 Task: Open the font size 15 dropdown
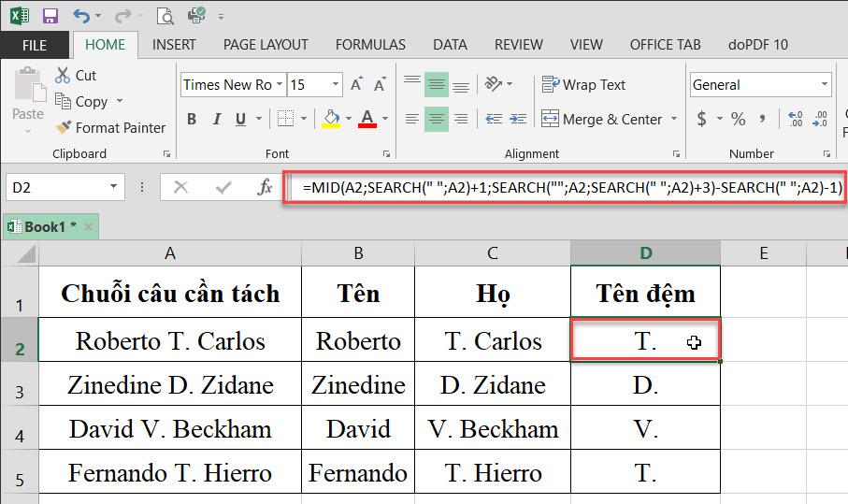(x=336, y=84)
